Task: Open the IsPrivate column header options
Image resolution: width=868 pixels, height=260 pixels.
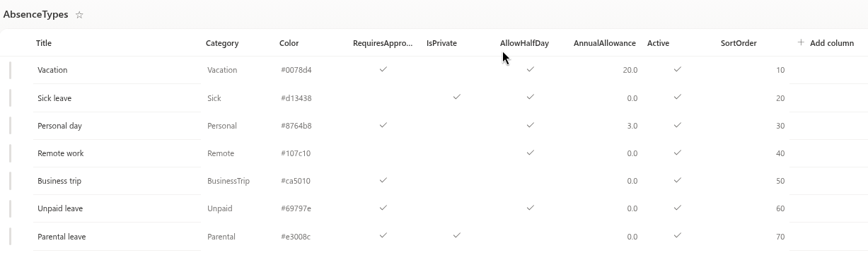Action: click(x=441, y=43)
